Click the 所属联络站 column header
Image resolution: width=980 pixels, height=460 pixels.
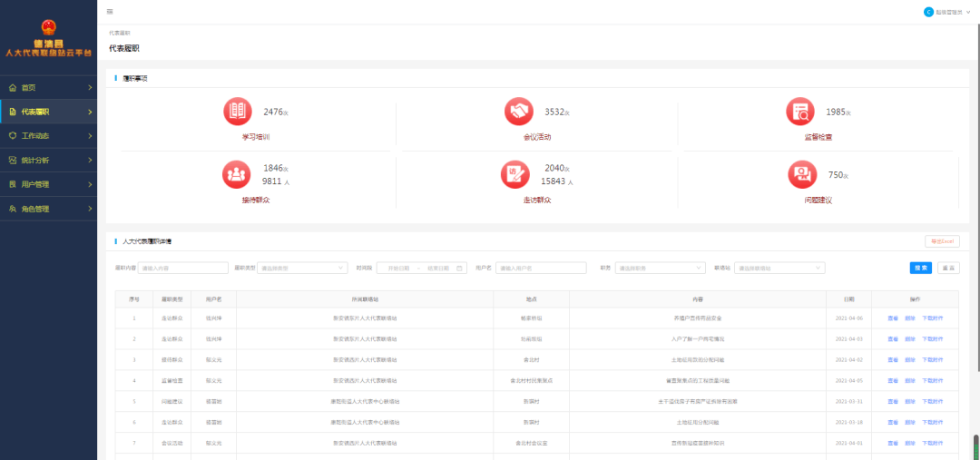365,299
